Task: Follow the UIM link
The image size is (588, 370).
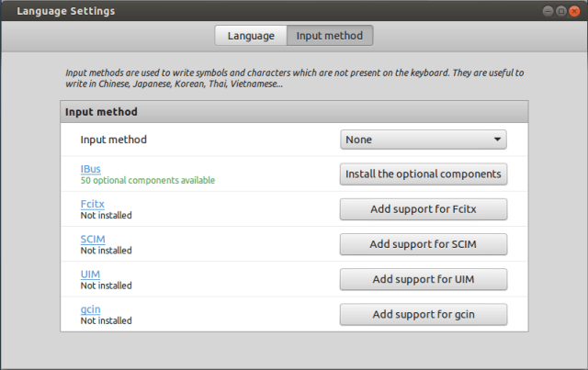Action: [90, 274]
